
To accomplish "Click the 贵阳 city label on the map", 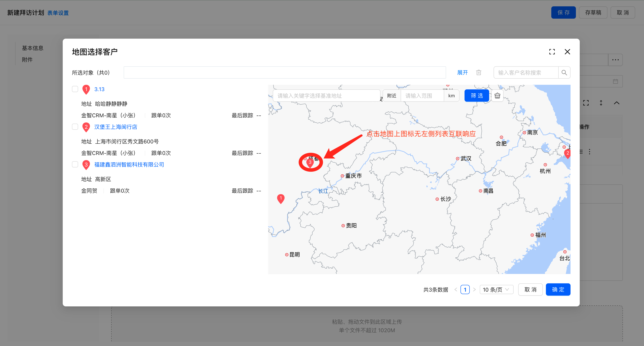I will pyautogui.click(x=351, y=226).
